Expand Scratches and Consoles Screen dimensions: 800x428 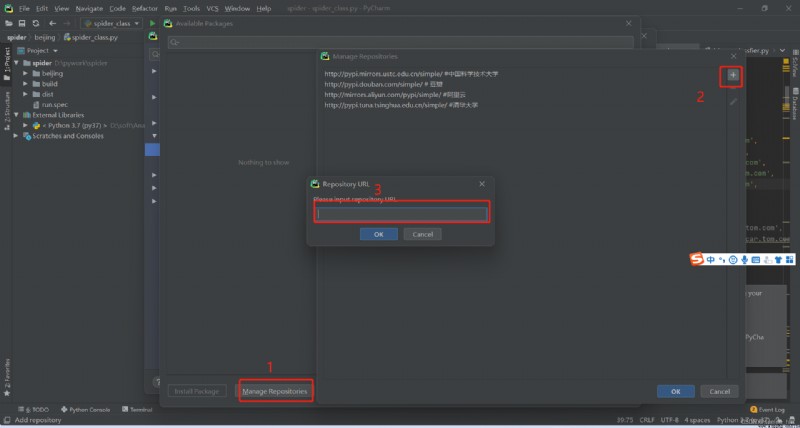pos(16,136)
